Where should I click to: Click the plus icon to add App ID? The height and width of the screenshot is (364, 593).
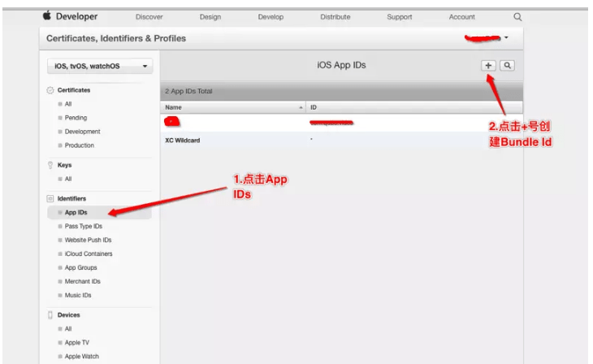tap(489, 65)
